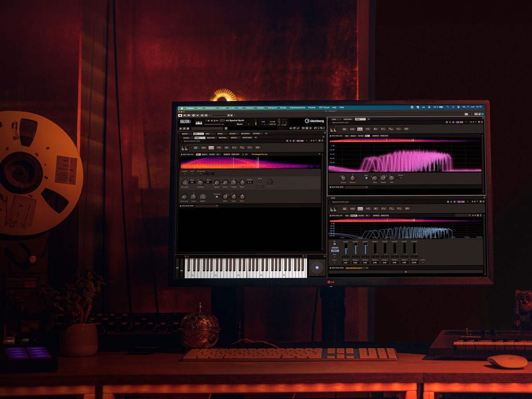Open the Transport menu in Cubase
This screenshot has height=399, width=532.
(x=272, y=108)
